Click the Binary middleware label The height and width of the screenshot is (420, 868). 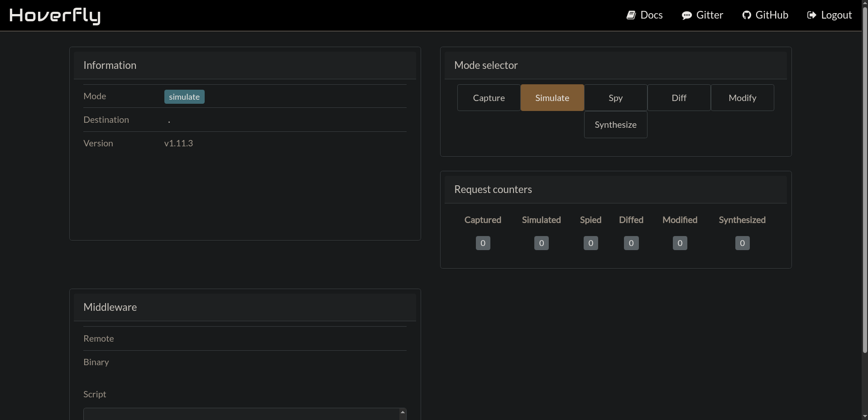coord(96,362)
